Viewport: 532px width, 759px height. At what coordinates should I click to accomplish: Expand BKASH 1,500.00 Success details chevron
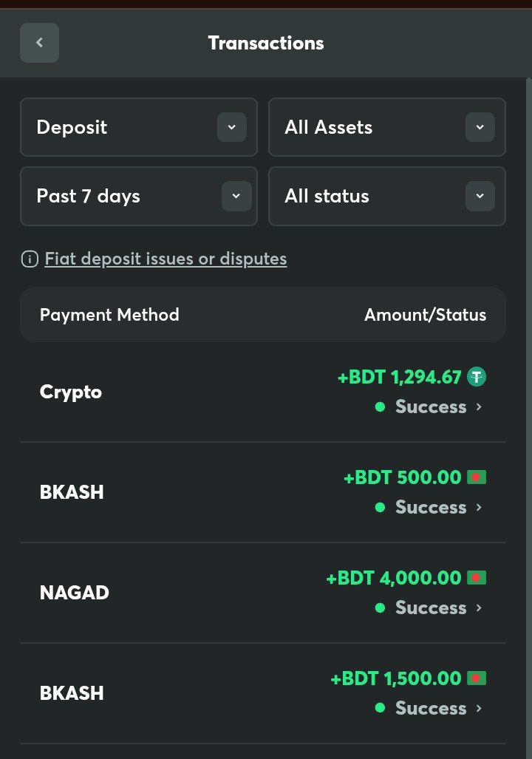click(x=480, y=709)
